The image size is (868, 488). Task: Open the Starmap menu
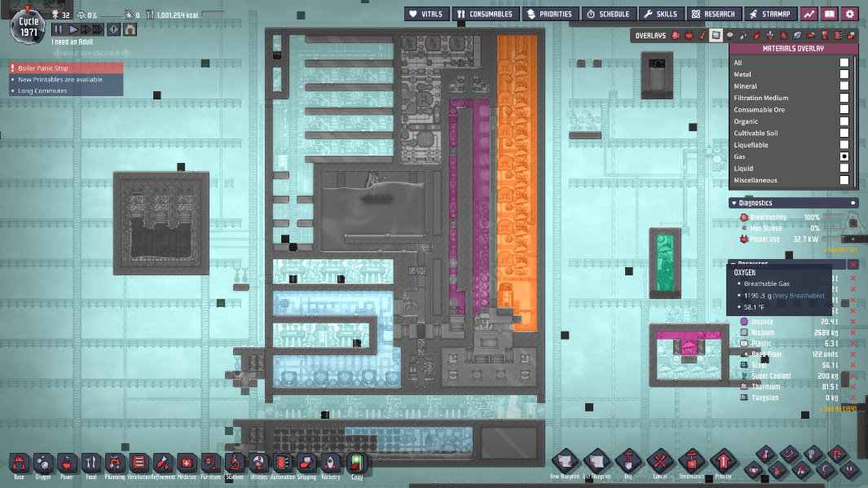(770, 14)
